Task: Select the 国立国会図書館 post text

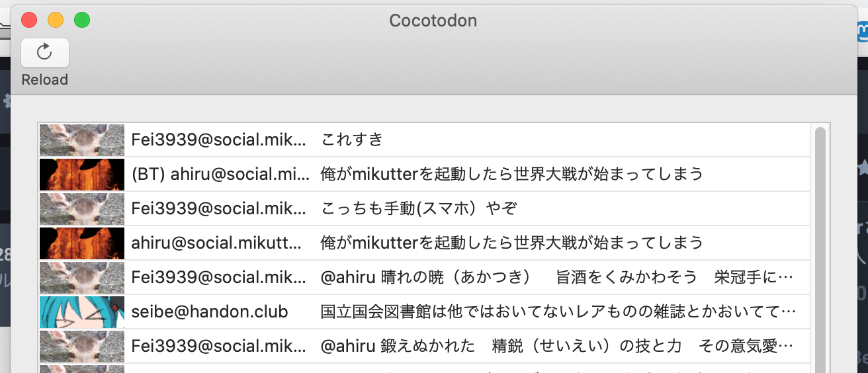Action: tap(558, 312)
